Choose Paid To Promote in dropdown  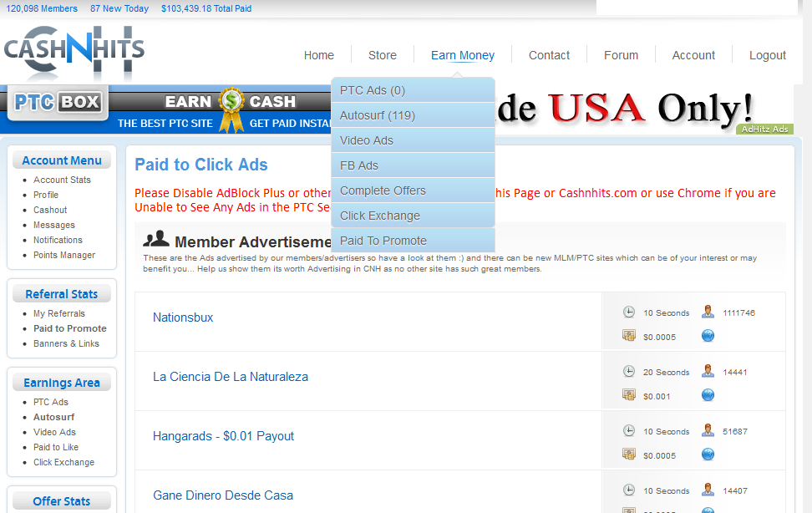tap(414, 241)
